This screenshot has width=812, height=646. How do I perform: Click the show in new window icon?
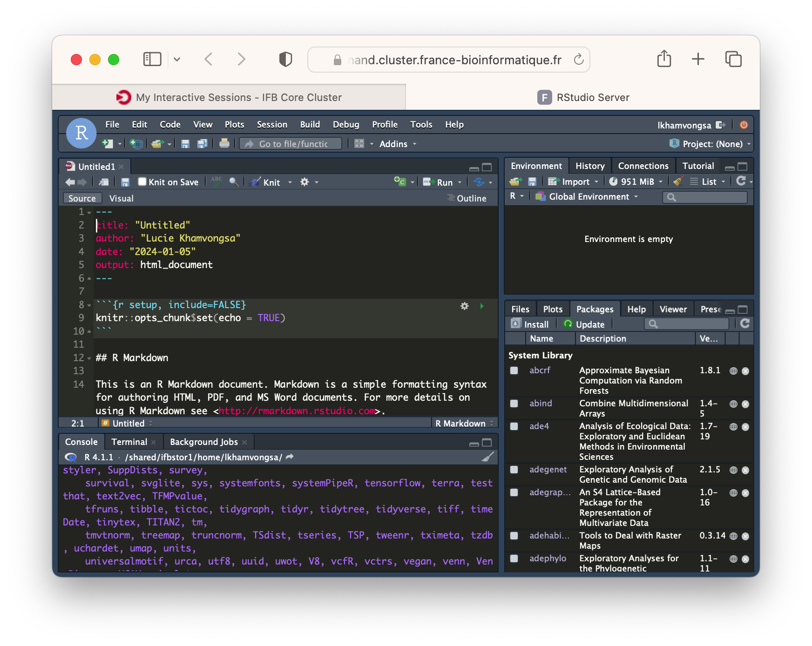(x=104, y=182)
